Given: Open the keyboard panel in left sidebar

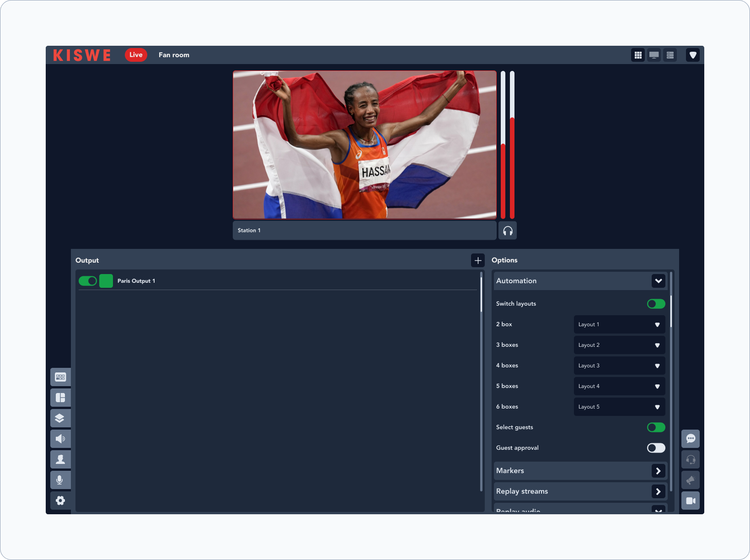Looking at the screenshot, I should [x=60, y=377].
